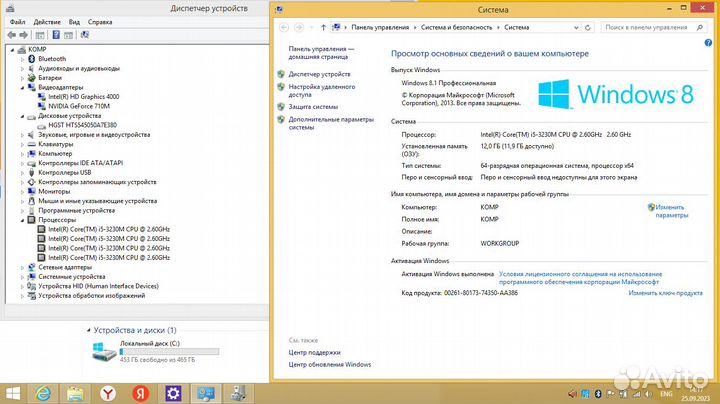Open the Файл menu
The height and width of the screenshot is (404, 720).
[x=17, y=22]
